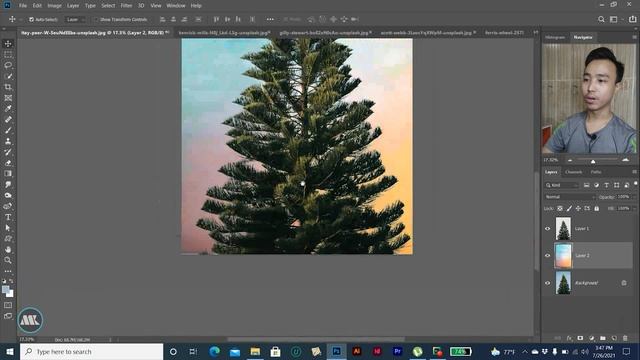This screenshot has width=640, height=360.
Task: Select the Pen tool
Action: (x=8, y=206)
